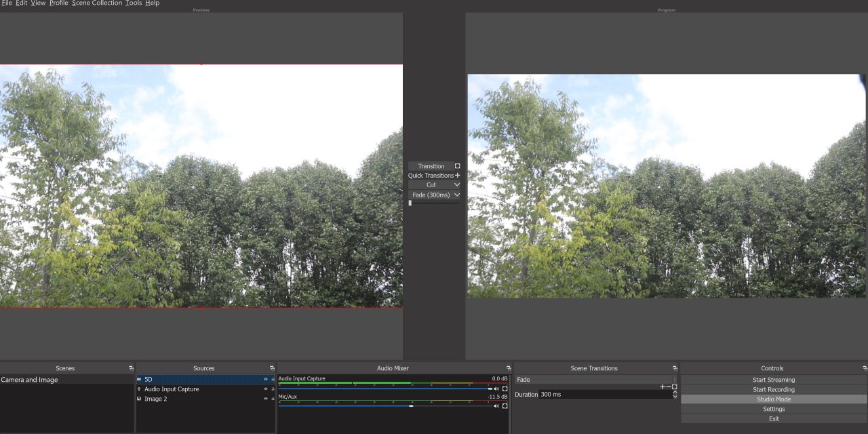
Task: Open the Scene Collection menu
Action: (x=97, y=3)
